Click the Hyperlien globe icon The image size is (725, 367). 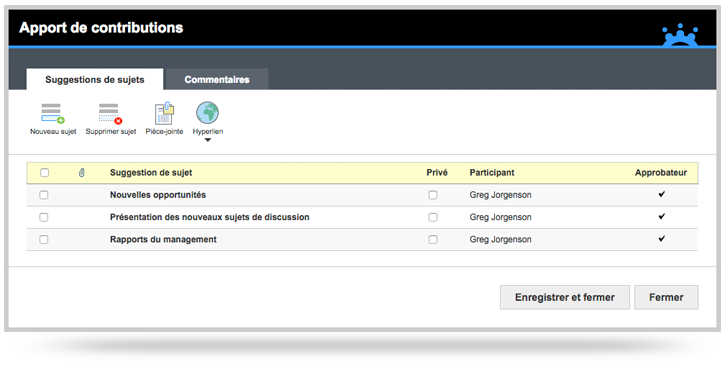207,113
